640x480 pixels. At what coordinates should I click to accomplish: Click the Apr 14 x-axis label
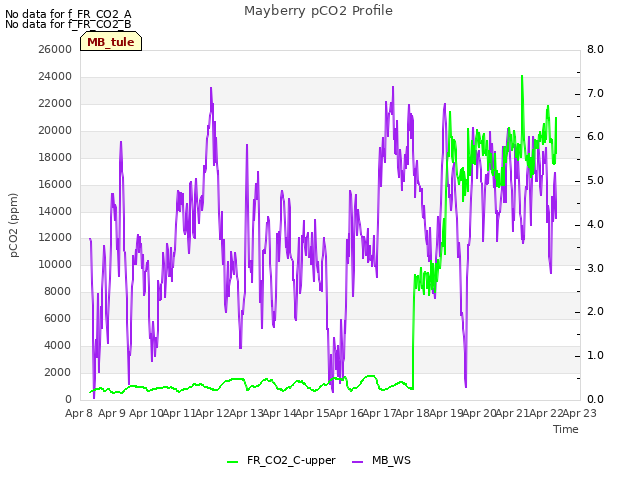coord(279,413)
